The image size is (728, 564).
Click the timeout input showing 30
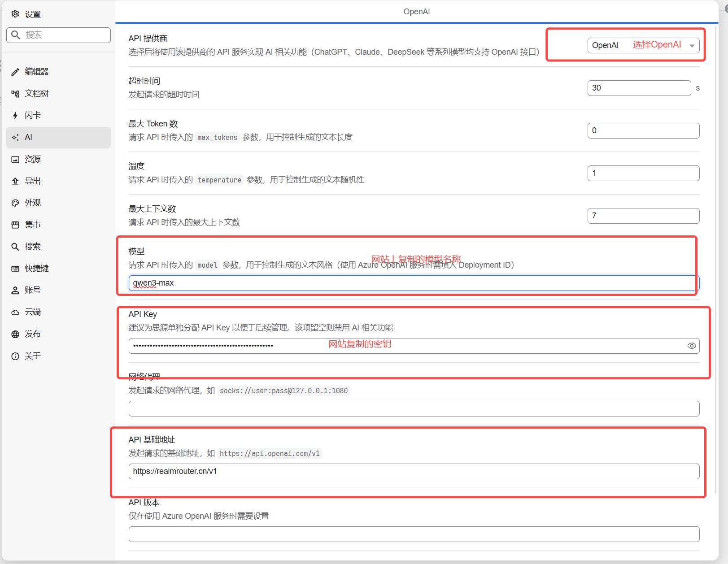pyautogui.click(x=639, y=88)
